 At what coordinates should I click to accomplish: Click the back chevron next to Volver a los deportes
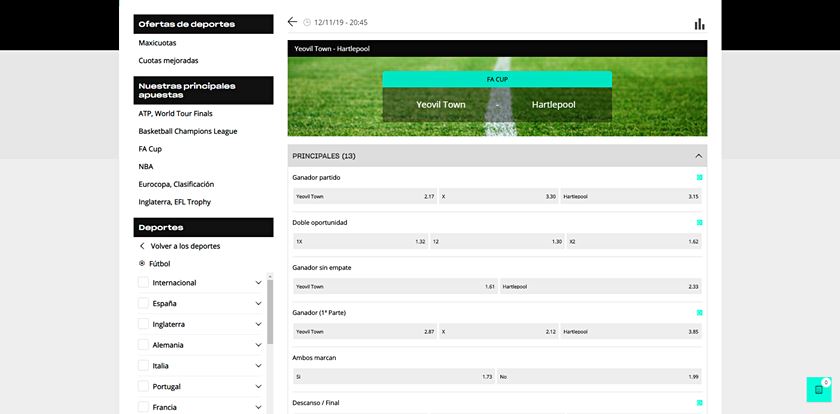click(x=142, y=246)
